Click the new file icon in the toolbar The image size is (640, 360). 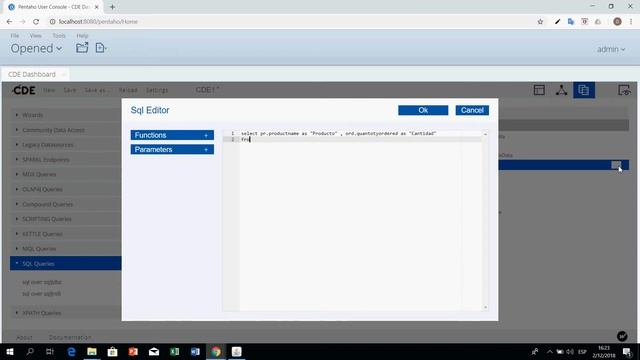click(x=100, y=48)
